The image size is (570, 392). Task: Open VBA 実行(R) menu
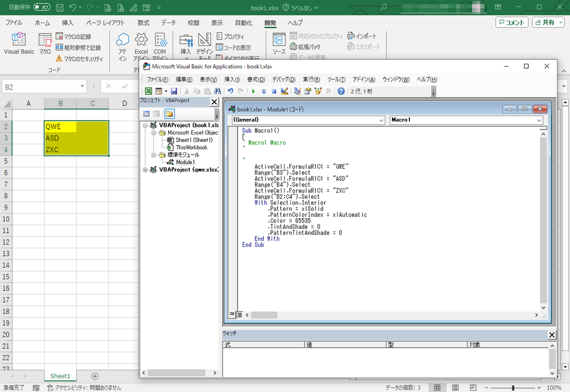311,79
